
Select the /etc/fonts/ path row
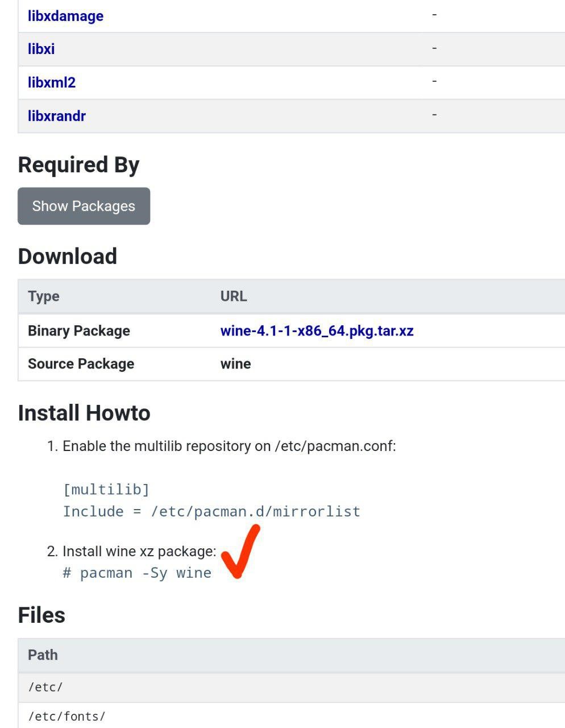coord(67,716)
